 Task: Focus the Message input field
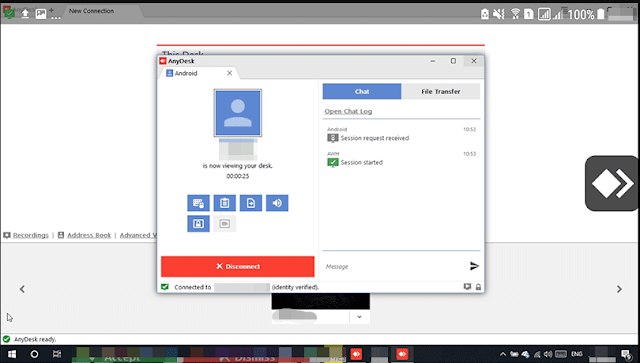click(394, 266)
